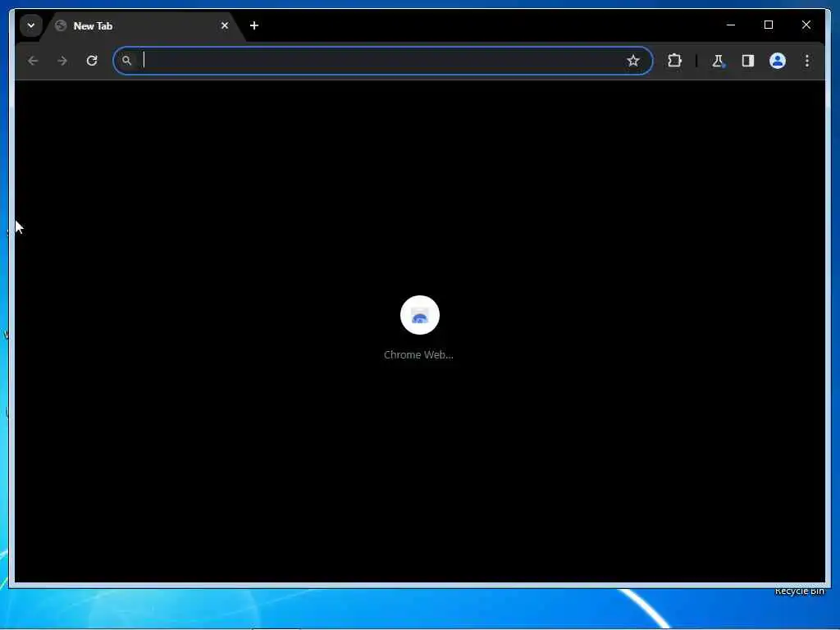
Task: Focus the address bar input field
Action: tap(382, 61)
